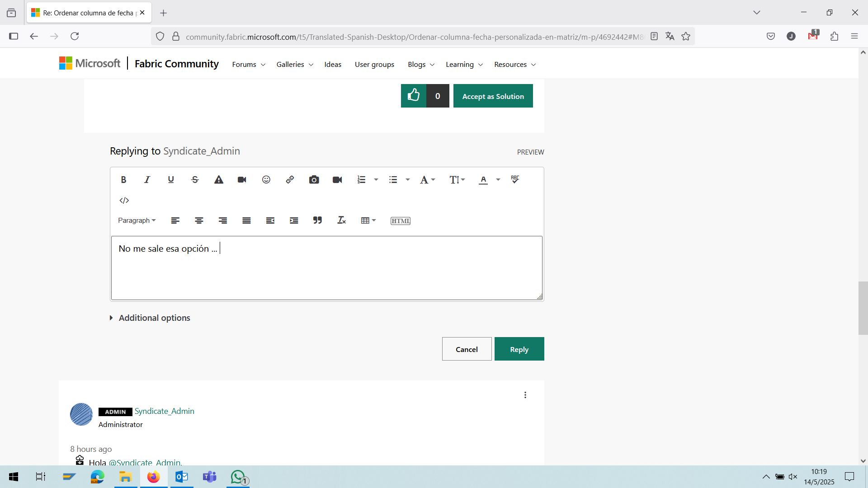The image size is (868, 488).
Task: Insert code sample with the </> icon
Action: click(124, 200)
